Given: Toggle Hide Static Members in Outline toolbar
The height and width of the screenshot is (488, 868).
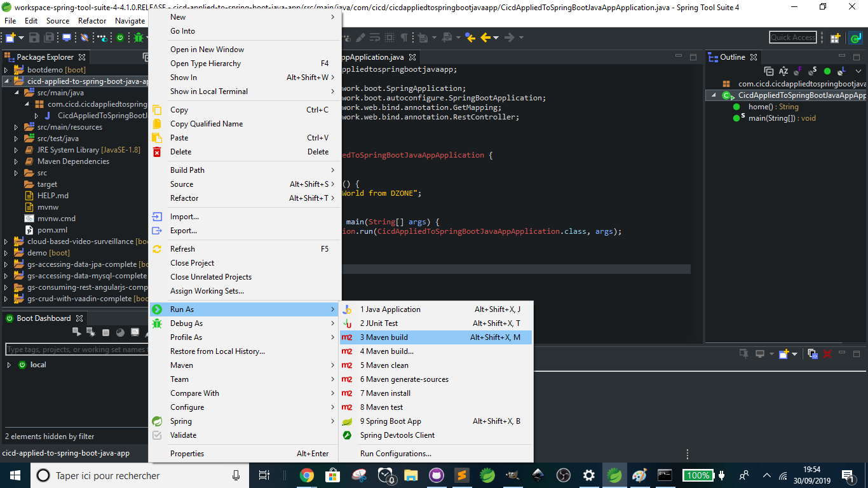Looking at the screenshot, I should click(x=813, y=71).
